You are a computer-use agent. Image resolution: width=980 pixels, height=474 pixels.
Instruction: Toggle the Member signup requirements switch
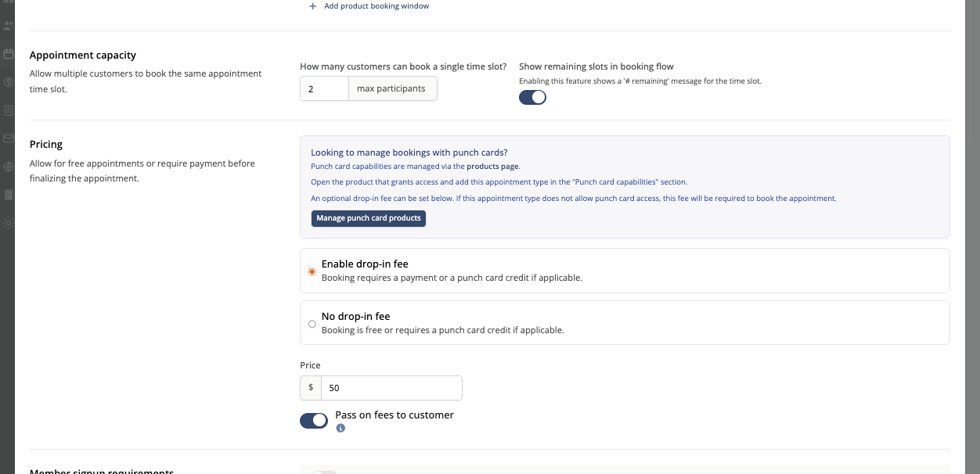(324, 472)
